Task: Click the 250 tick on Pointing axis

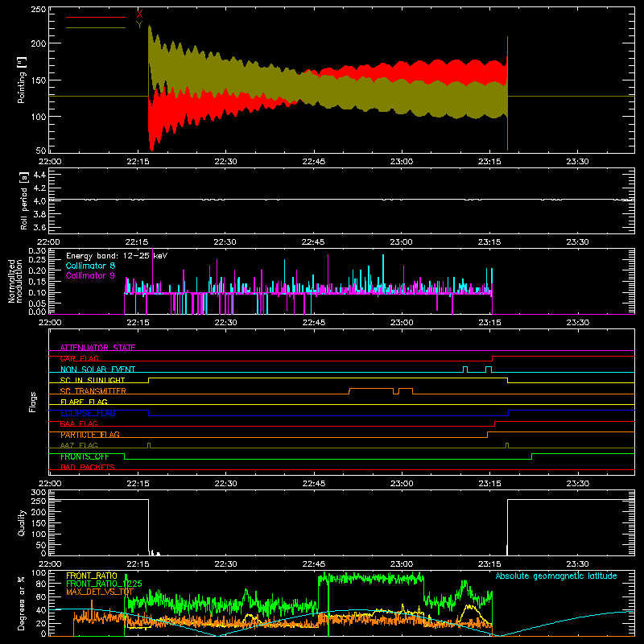Action: tap(39, 10)
